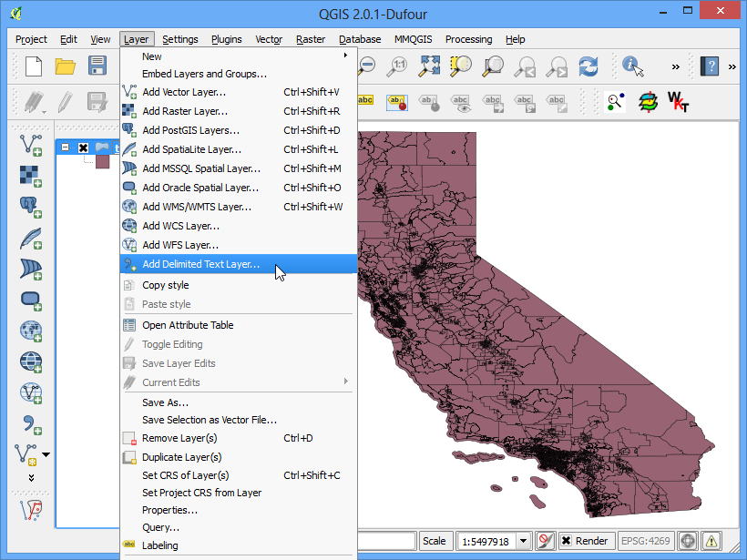This screenshot has width=747, height=560.
Task: Click Add Oracle Spatial Layer sidebar icon
Action: [x=31, y=300]
